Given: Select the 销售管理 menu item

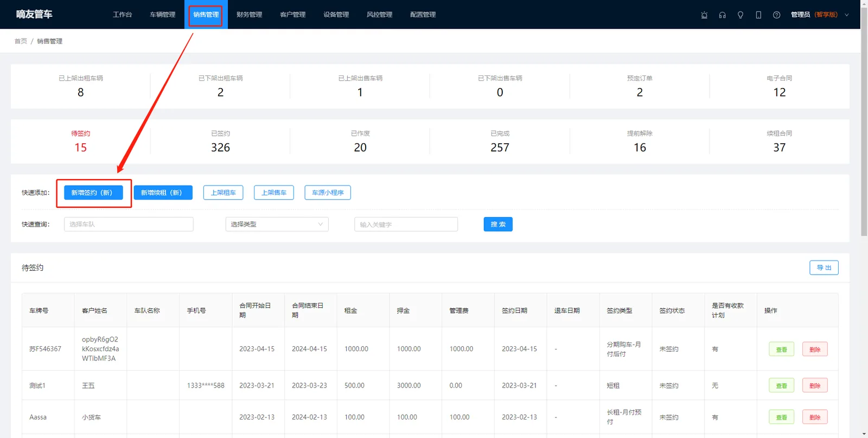Looking at the screenshot, I should 206,15.
